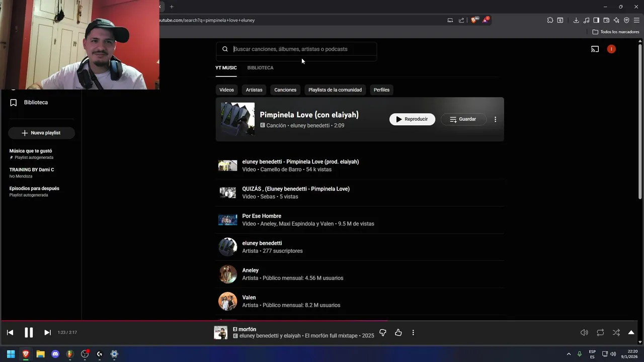
Task: Open more options for El morfón in player bar
Action: pos(413,332)
